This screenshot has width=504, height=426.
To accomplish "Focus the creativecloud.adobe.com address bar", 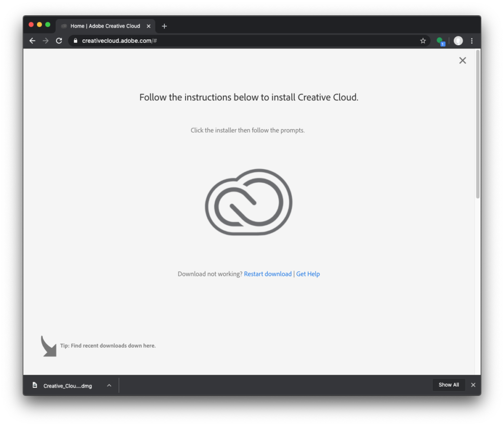I will coord(246,41).
